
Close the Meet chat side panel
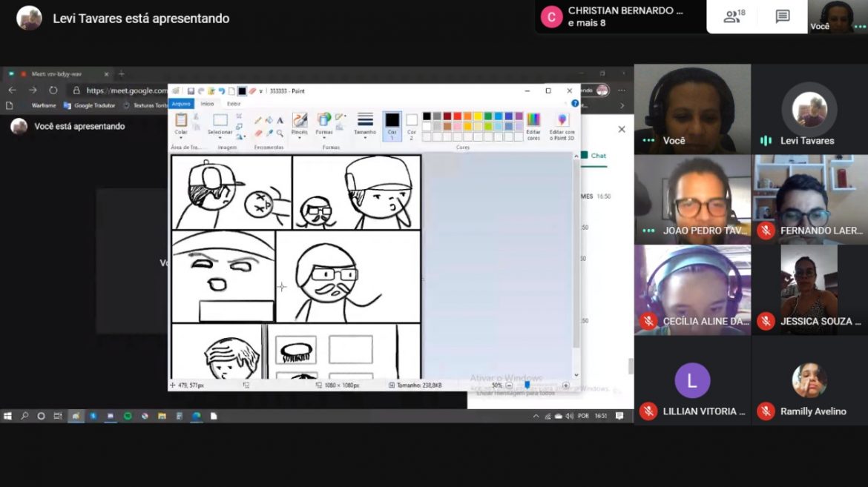coord(622,129)
